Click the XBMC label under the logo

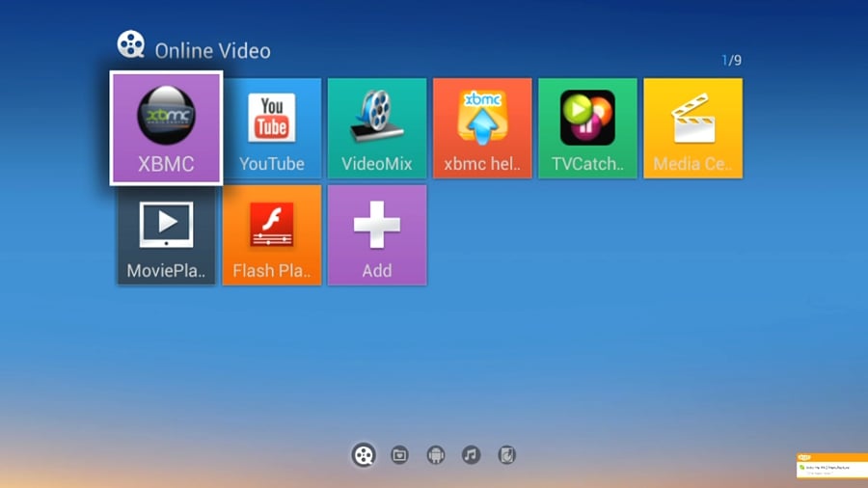point(166,164)
